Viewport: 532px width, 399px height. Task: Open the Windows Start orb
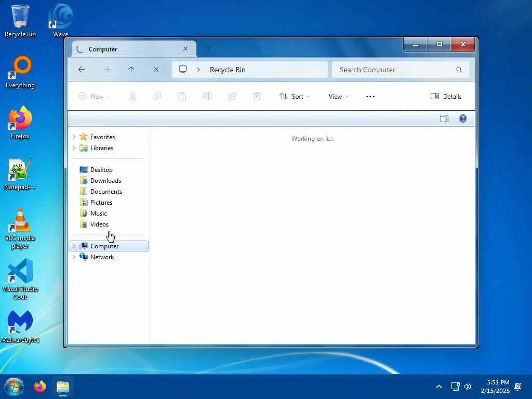14,387
